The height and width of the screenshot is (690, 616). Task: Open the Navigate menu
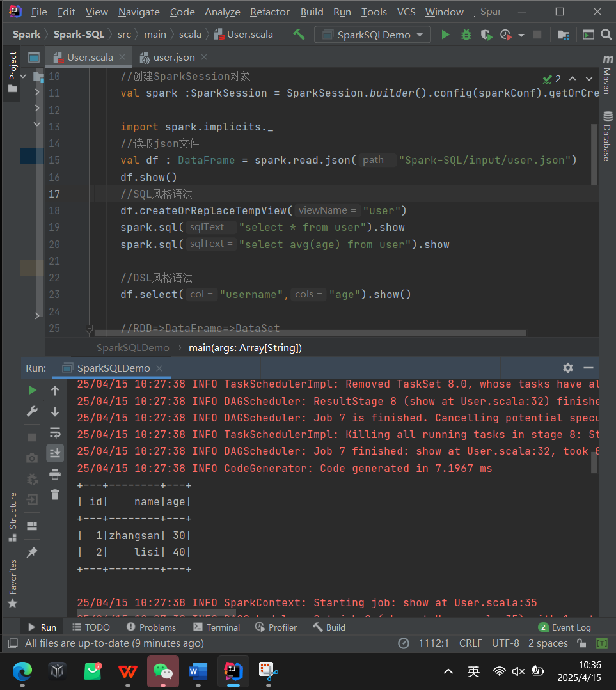(139, 12)
